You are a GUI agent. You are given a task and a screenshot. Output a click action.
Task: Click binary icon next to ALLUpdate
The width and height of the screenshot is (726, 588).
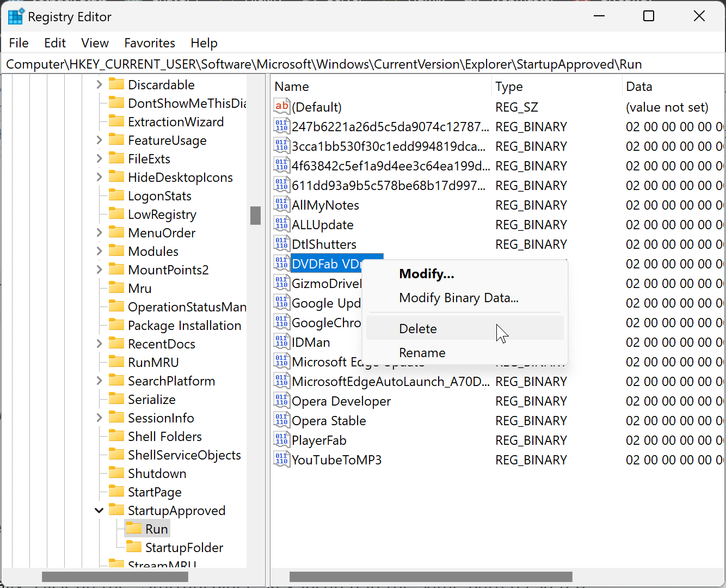coord(281,224)
